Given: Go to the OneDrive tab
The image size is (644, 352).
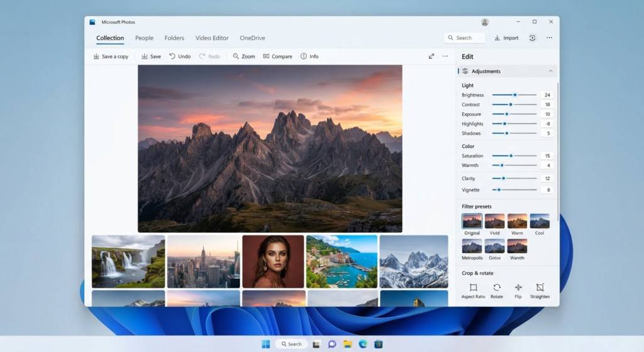Looking at the screenshot, I should coord(252,38).
